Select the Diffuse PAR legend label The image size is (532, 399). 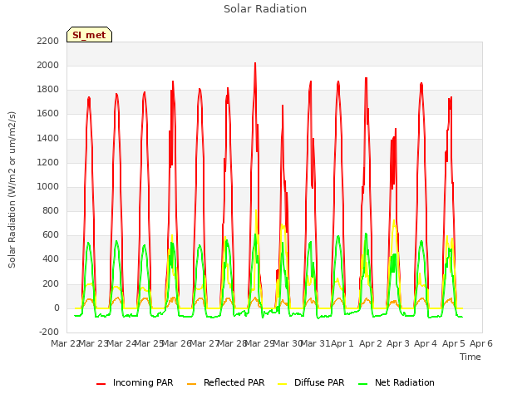(319, 382)
